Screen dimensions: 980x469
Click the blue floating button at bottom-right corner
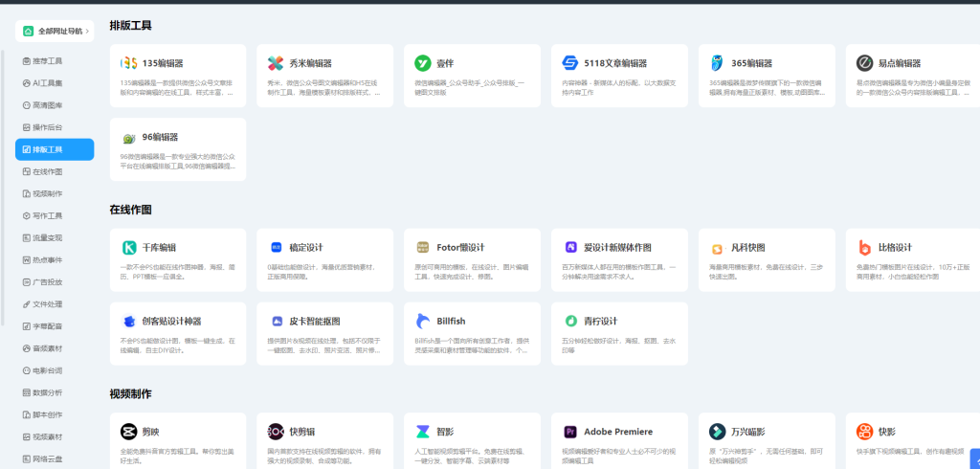pyautogui.click(x=973, y=458)
